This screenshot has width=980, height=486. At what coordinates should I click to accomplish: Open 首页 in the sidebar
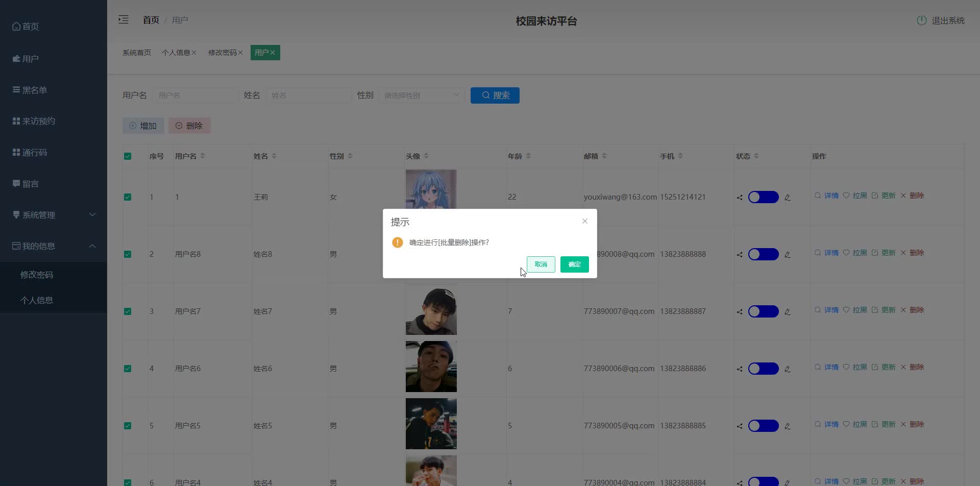point(54,27)
